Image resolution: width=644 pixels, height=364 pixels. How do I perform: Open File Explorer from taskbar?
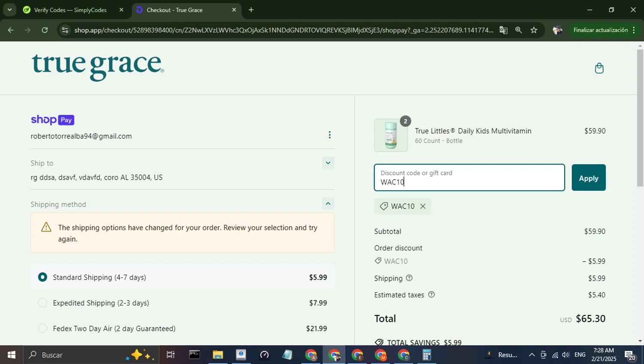click(x=218, y=355)
